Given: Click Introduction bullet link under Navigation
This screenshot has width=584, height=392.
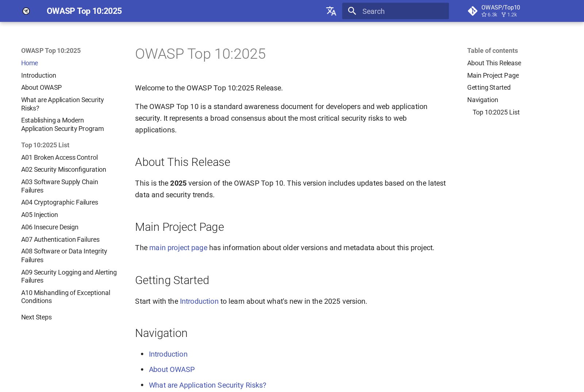Looking at the screenshot, I should (x=168, y=354).
